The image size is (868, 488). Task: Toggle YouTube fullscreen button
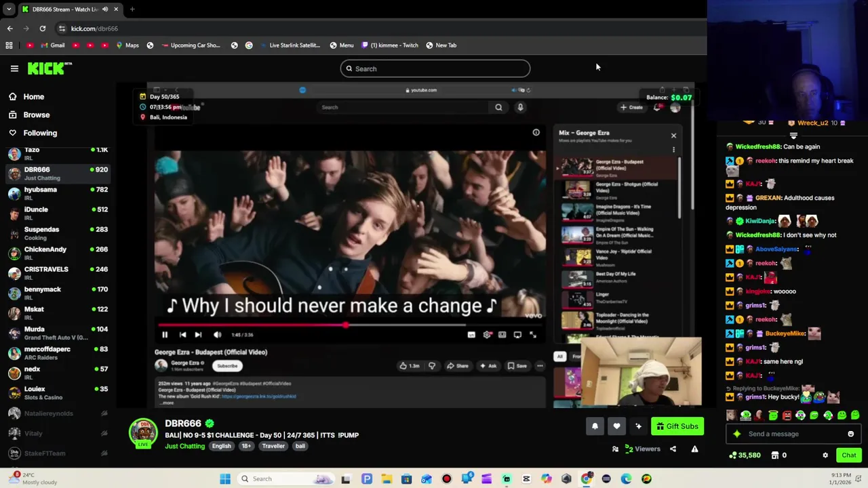(533, 335)
